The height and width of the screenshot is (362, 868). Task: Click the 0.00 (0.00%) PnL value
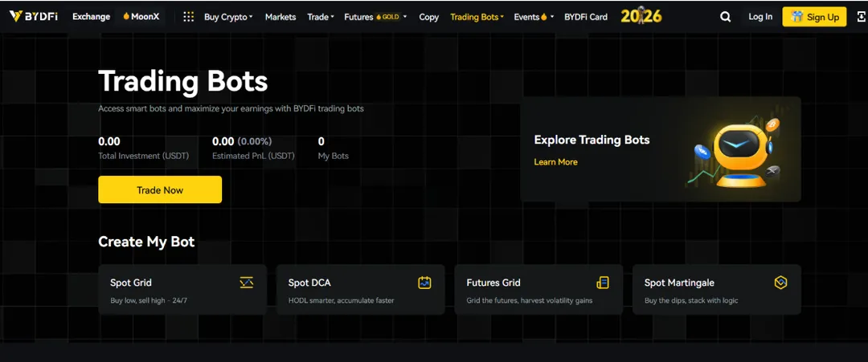pyautogui.click(x=242, y=141)
